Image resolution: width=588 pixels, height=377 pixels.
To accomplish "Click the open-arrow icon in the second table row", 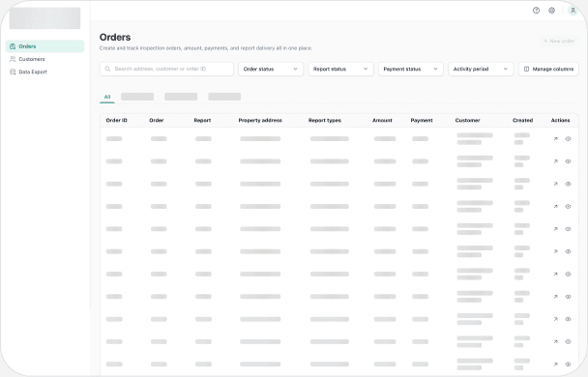I will pos(556,161).
